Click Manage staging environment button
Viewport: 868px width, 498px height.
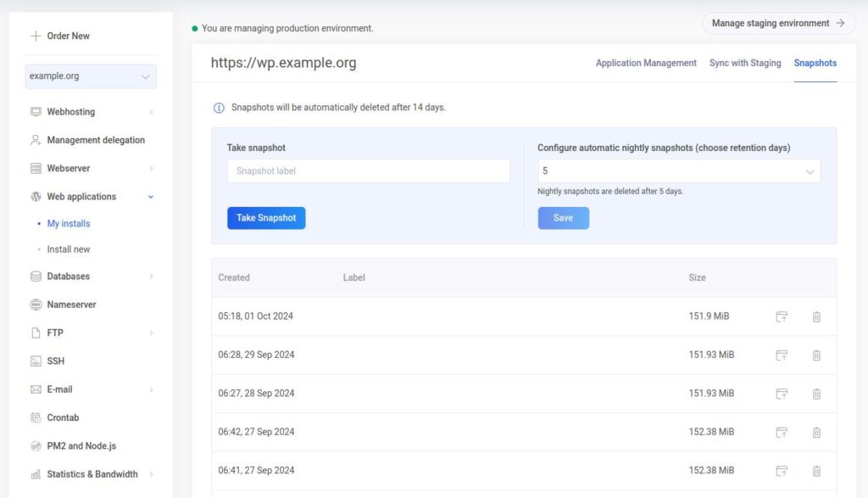pos(778,24)
